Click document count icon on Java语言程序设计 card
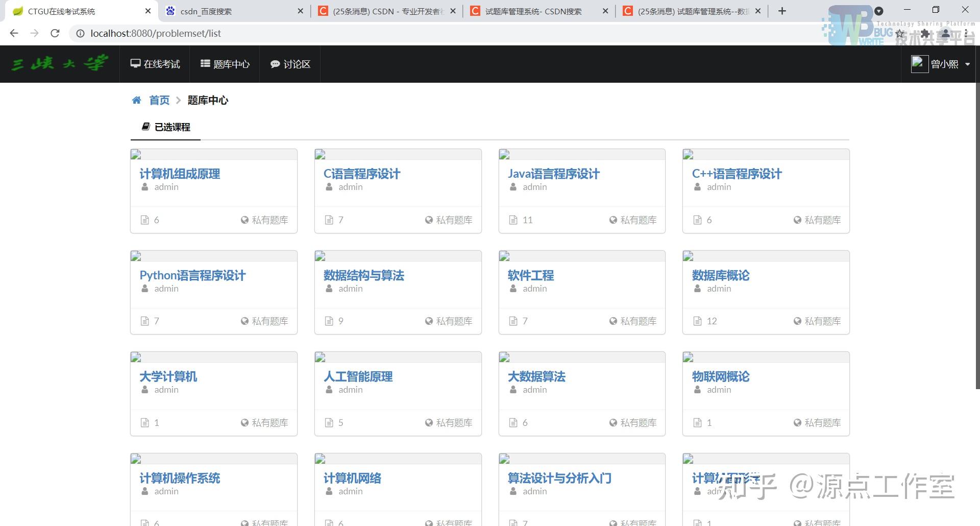This screenshot has width=980, height=526. click(x=513, y=220)
